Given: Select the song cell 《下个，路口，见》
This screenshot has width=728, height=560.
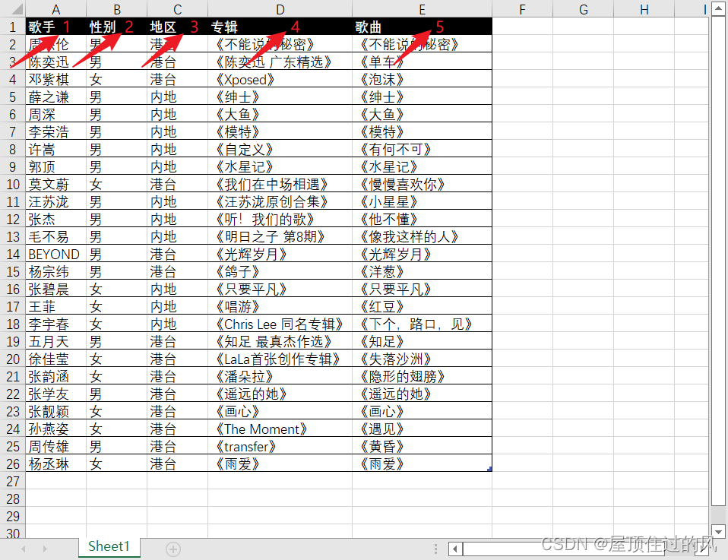Looking at the screenshot, I should [x=422, y=324].
